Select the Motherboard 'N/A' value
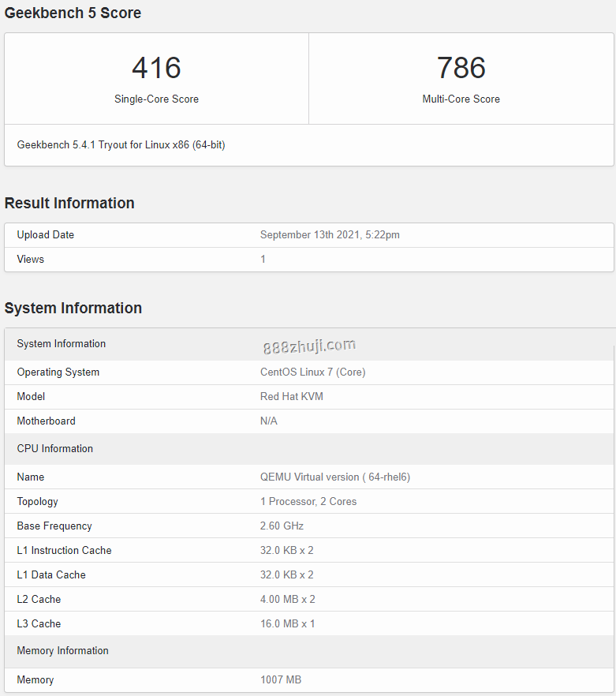This screenshot has width=616, height=696. click(268, 421)
